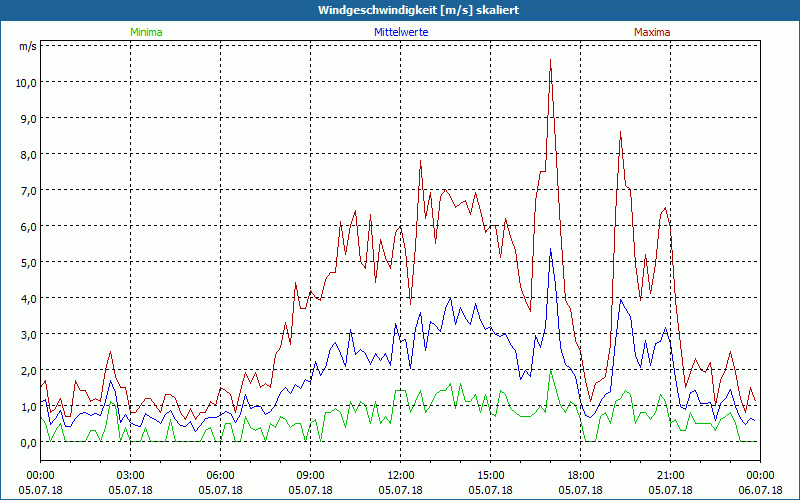This screenshot has height=500, width=800.
Task: Click the 18:00 time label on the x-axis
Action: [x=580, y=475]
